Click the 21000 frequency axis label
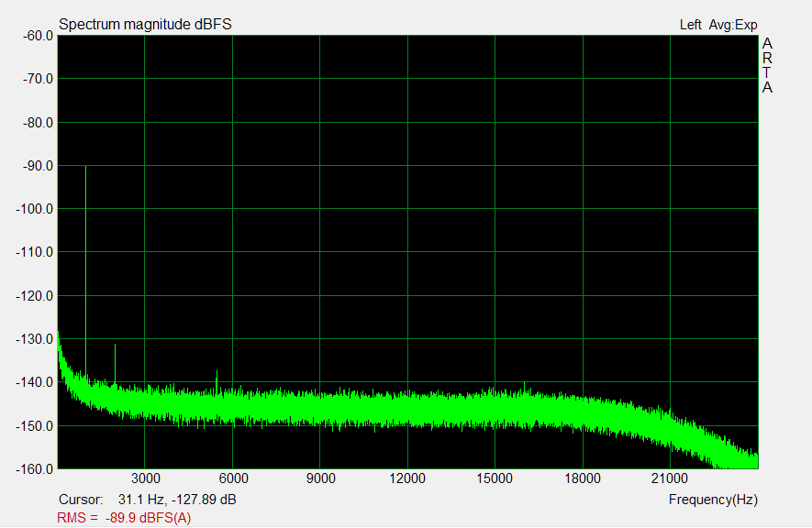Viewport: 812px width, 528px height. point(670,478)
